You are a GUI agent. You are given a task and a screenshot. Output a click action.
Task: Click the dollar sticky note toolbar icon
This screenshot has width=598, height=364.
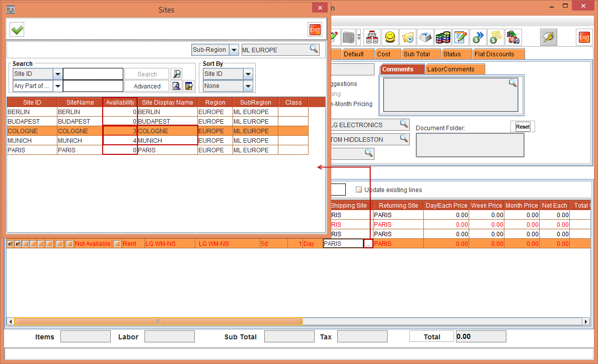click(495, 37)
